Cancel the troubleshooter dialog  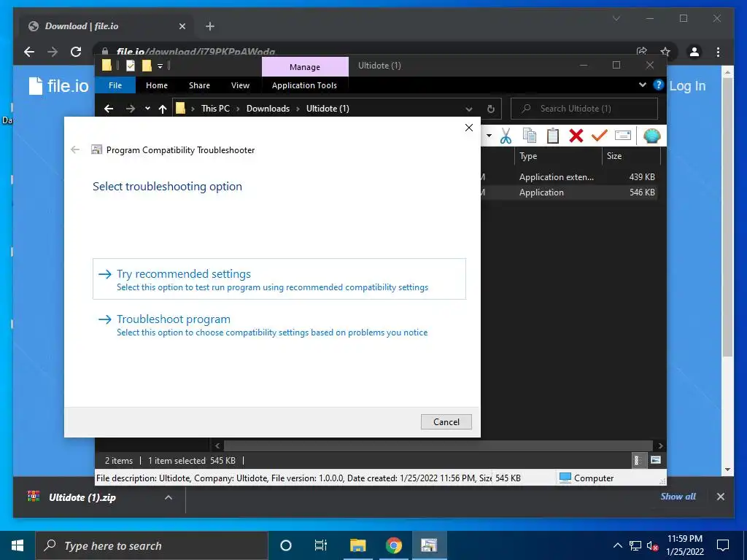[x=446, y=422]
